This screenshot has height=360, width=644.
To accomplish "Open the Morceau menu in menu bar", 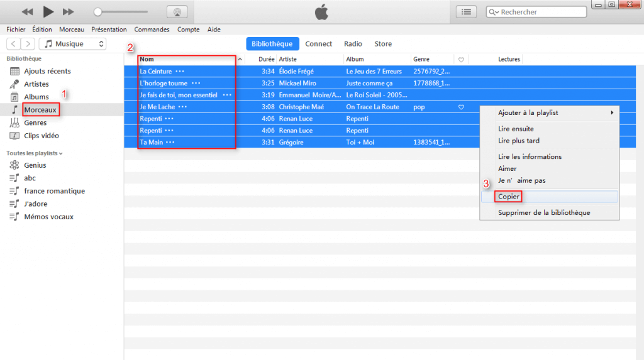I will (72, 30).
